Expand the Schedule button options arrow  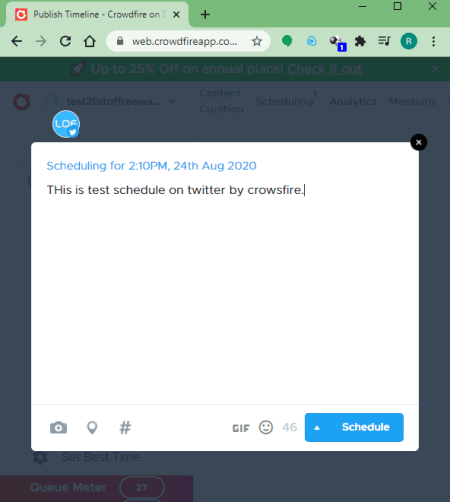tap(317, 428)
